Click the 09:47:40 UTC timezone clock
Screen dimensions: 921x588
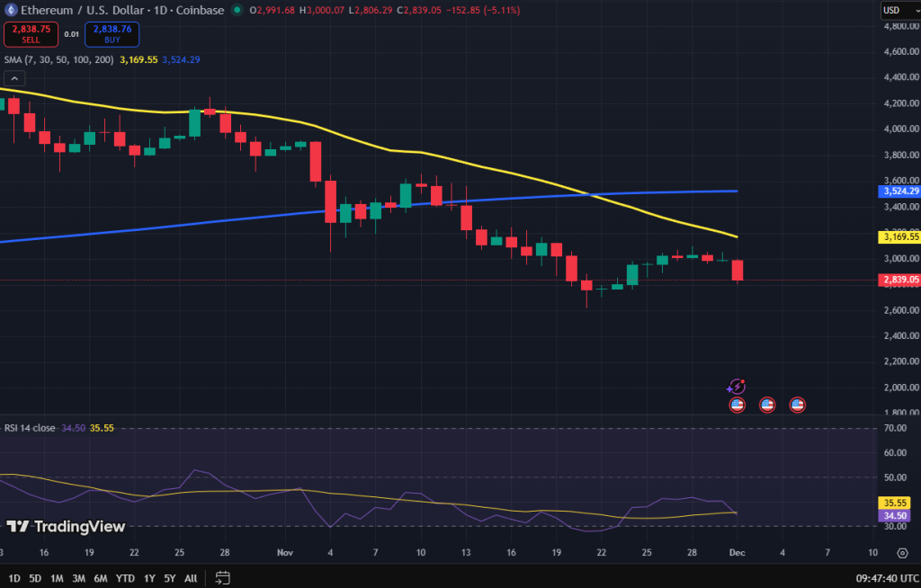pyautogui.click(x=888, y=578)
